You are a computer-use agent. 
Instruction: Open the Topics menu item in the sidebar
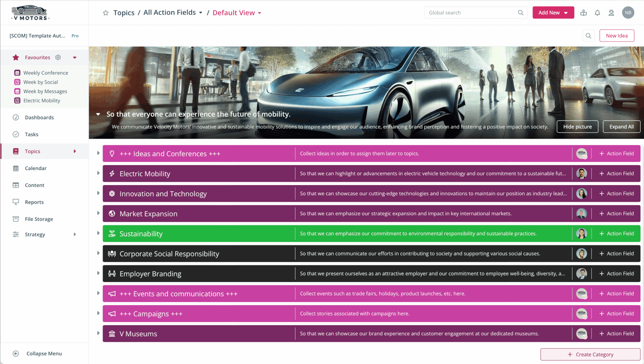coord(32,151)
